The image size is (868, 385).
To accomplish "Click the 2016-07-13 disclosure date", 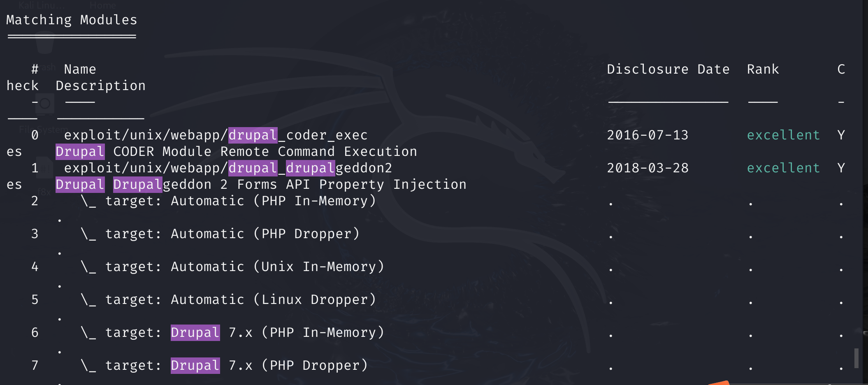I will click(x=648, y=135).
